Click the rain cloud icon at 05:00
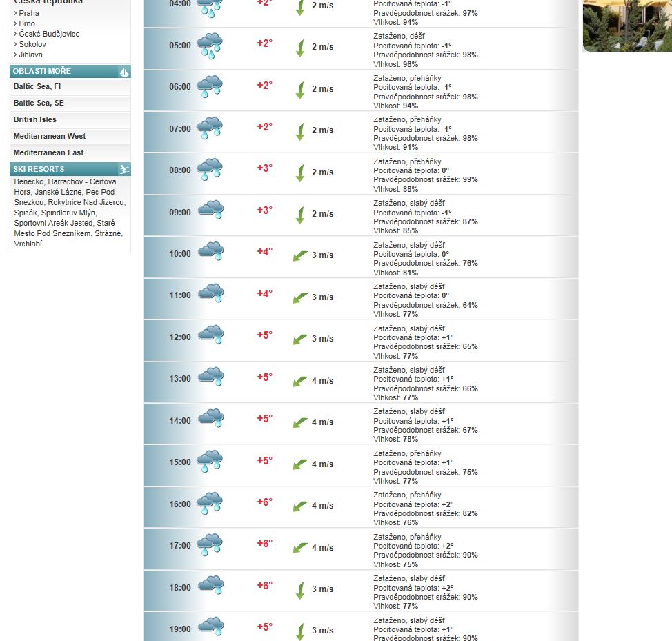Screen dimensions: 672x641 click(x=210, y=46)
